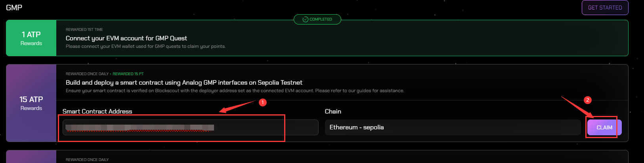The image size is (644, 163).
Task: Click the red arrow pointing to address field
Action: [238, 107]
